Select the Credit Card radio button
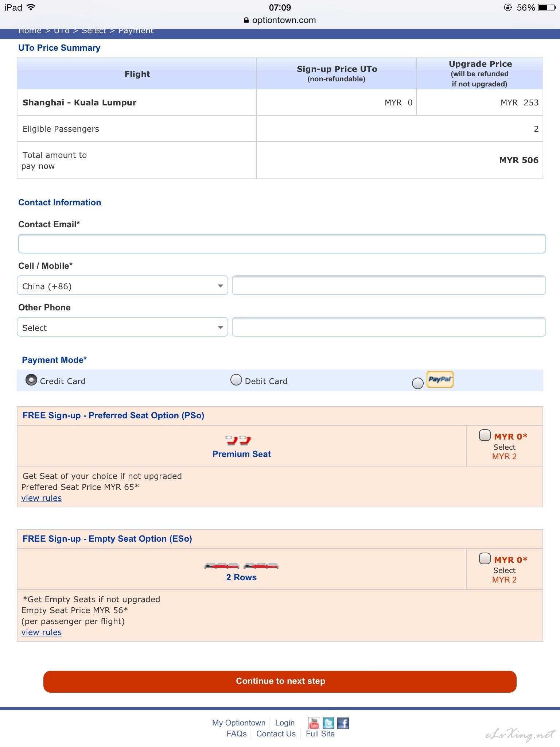The width and height of the screenshot is (560, 747). point(31,380)
